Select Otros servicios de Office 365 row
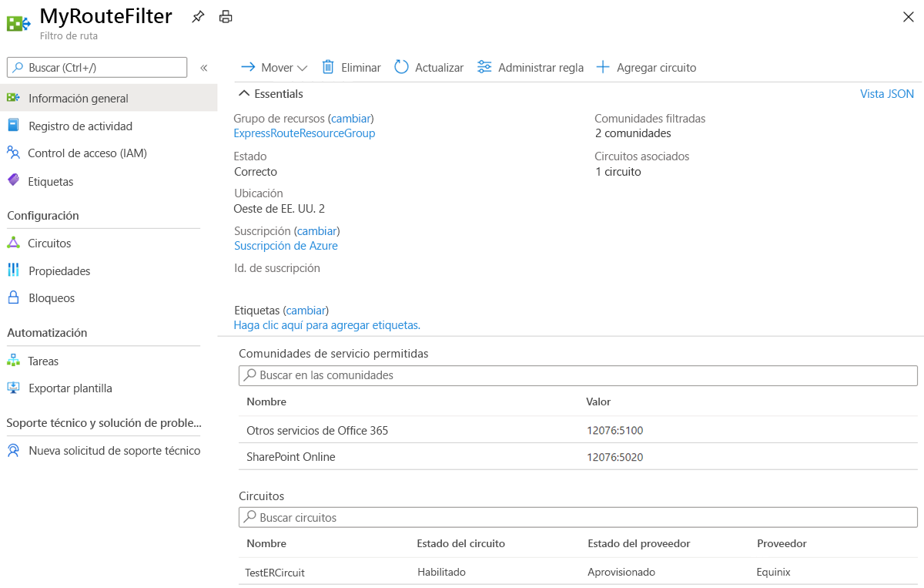924x588 pixels. pyautogui.click(x=578, y=430)
